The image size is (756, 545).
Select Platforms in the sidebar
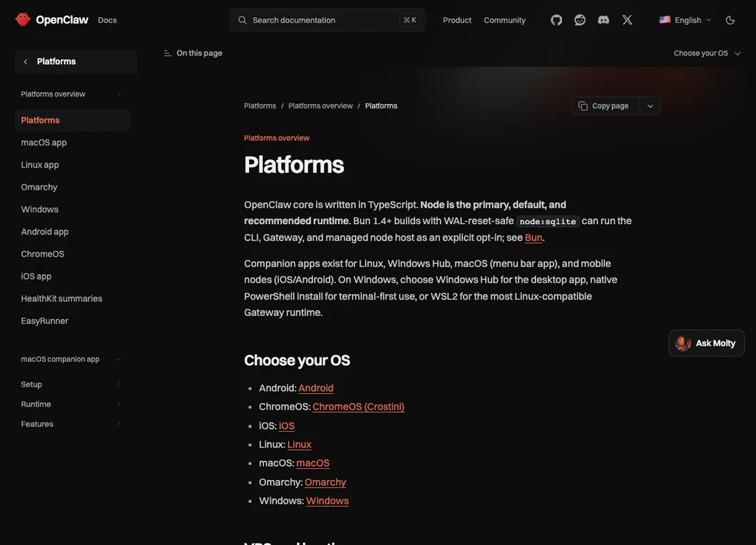click(72, 120)
